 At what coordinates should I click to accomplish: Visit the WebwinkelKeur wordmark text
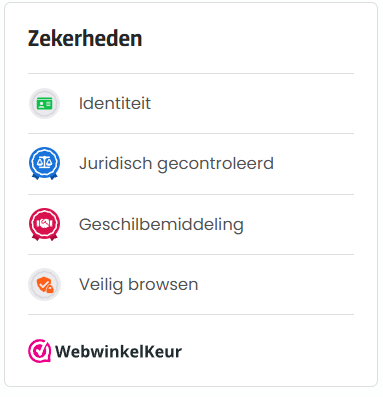118,352
